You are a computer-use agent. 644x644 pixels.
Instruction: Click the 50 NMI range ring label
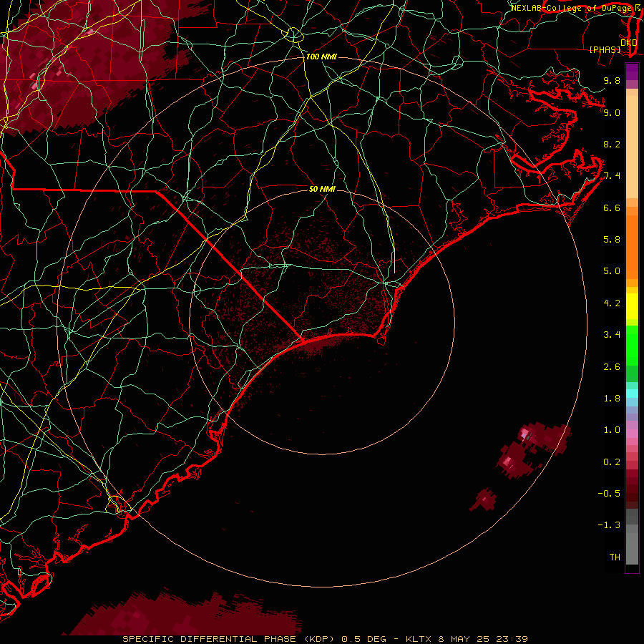(x=322, y=189)
